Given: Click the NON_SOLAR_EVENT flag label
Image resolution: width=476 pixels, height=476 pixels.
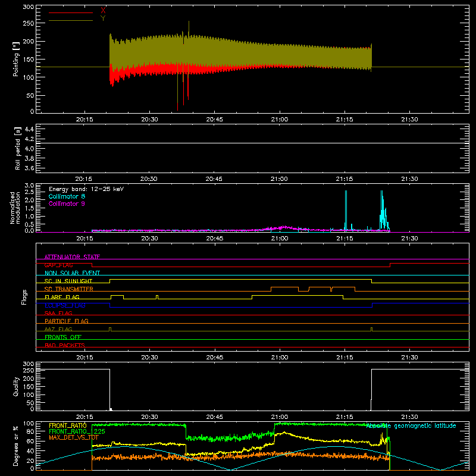Looking at the screenshot, I should pyautogui.click(x=72, y=273).
